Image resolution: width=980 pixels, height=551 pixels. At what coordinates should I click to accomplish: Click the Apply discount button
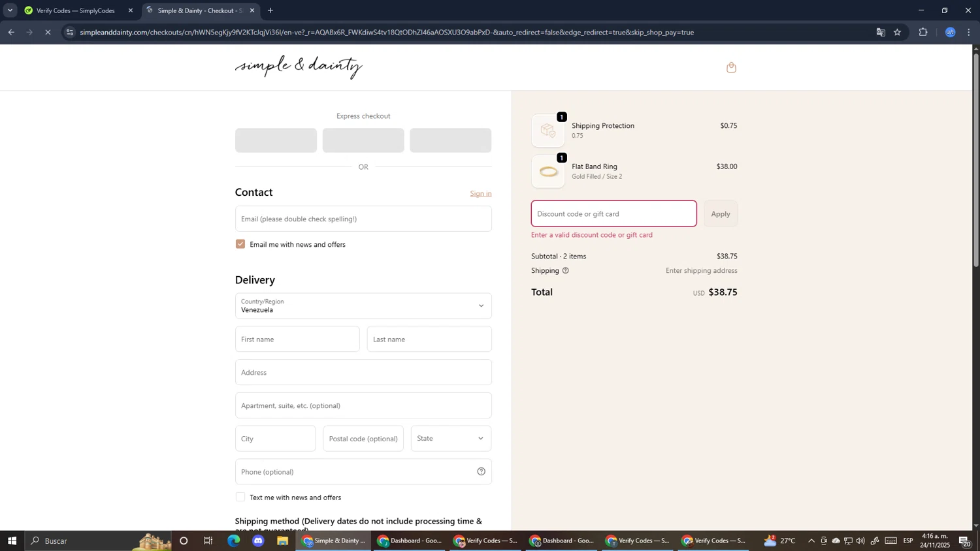coord(721,214)
